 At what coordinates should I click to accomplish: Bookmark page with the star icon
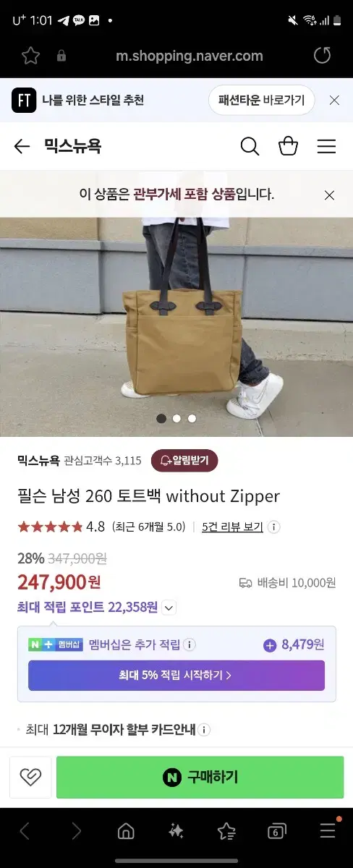[30, 56]
